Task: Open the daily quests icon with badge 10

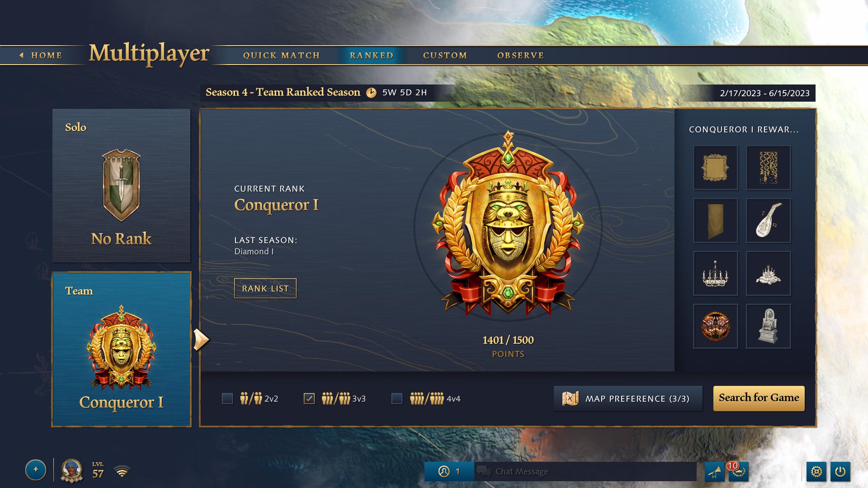Action: click(x=738, y=472)
